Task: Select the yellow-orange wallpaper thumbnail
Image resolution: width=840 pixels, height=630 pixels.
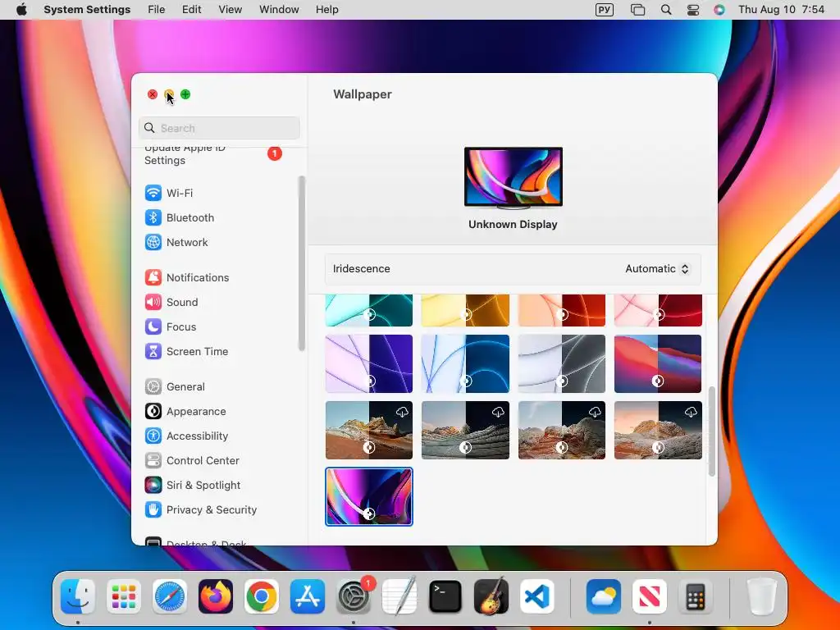Action: (x=465, y=310)
